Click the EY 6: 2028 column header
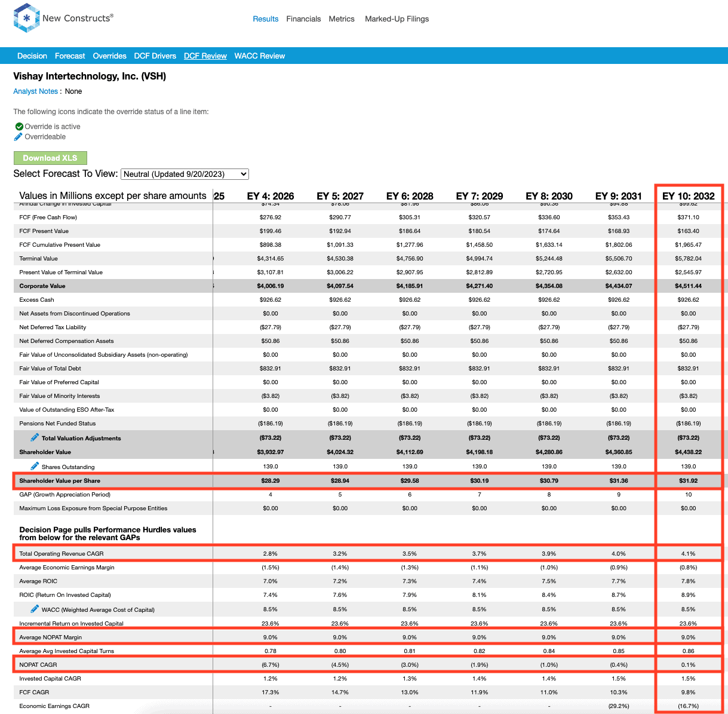 tap(410, 196)
